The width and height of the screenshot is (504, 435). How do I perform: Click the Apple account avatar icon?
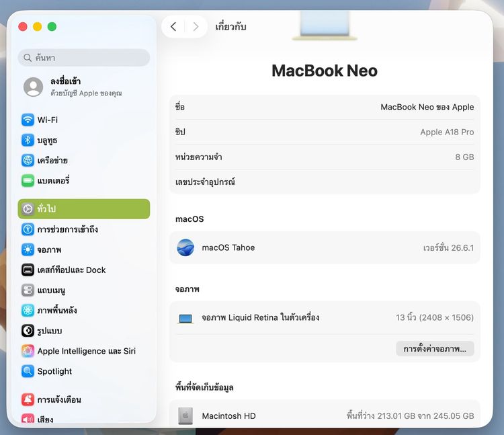tap(33, 87)
